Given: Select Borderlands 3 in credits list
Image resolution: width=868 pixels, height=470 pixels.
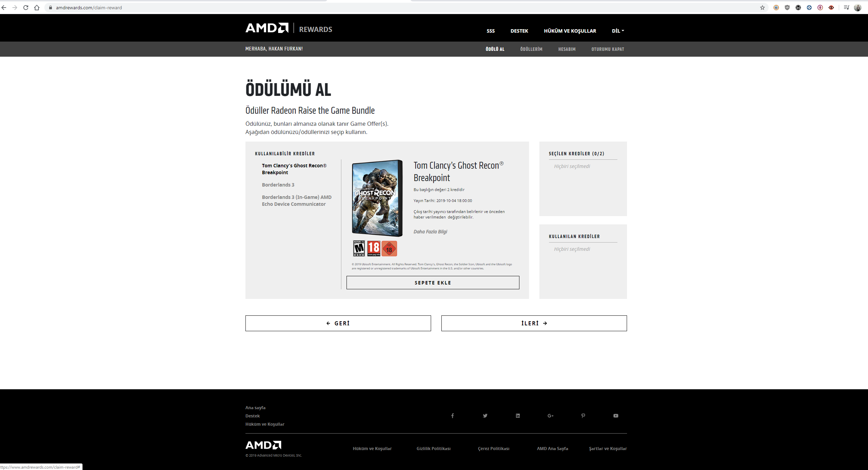Looking at the screenshot, I should click(278, 185).
